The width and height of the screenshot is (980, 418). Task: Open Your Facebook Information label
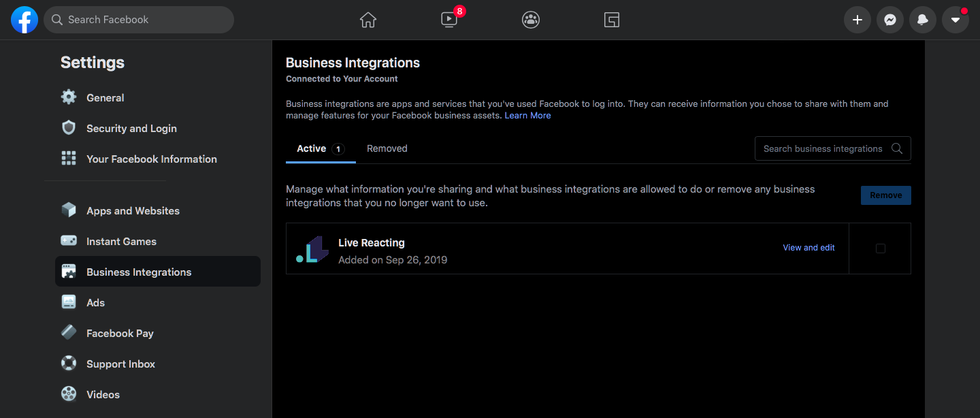coord(152,159)
